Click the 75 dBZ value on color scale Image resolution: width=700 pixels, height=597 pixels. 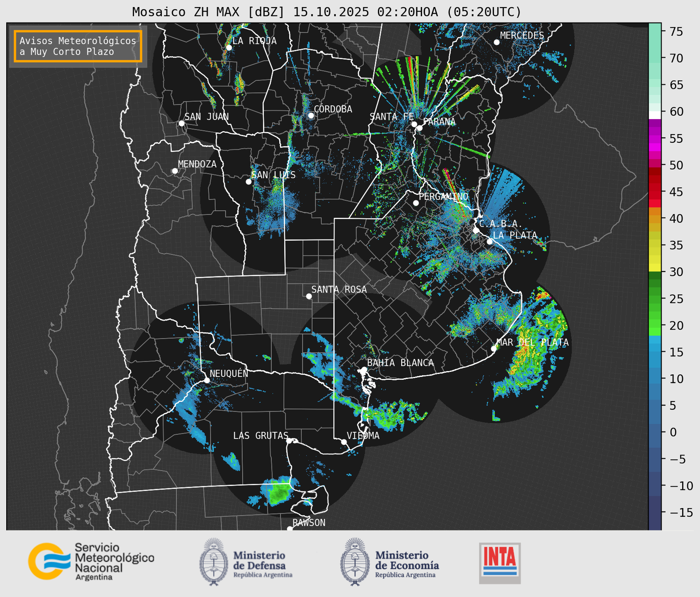676,32
